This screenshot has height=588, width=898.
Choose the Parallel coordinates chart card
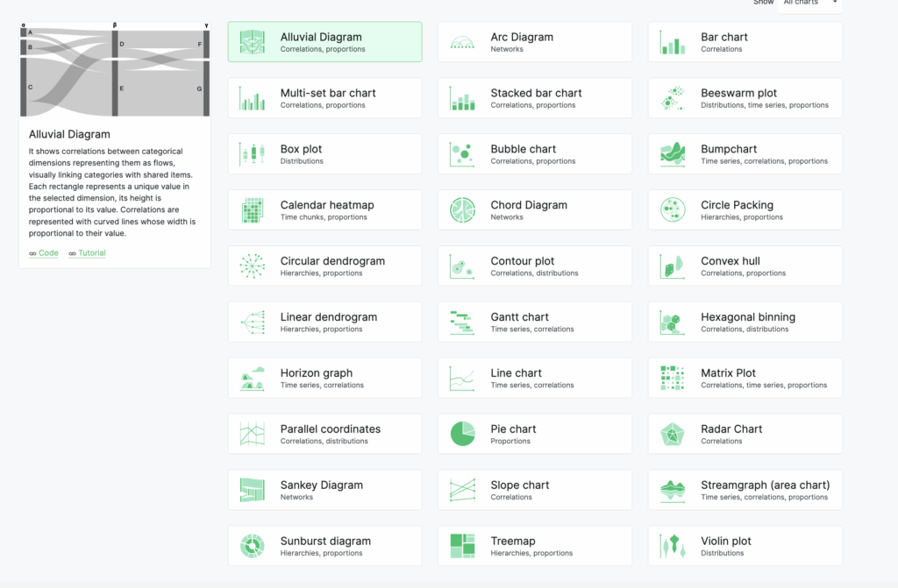coord(324,434)
